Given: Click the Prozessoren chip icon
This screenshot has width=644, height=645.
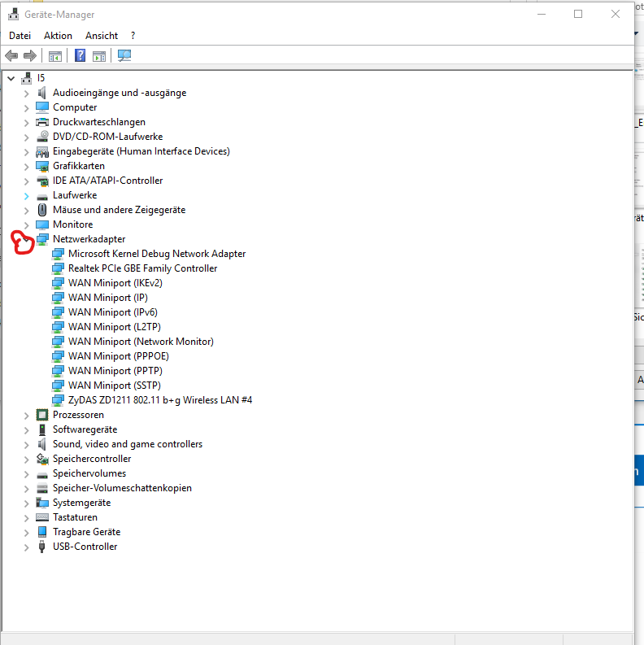Looking at the screenshot, I should [x=42, y=415].
